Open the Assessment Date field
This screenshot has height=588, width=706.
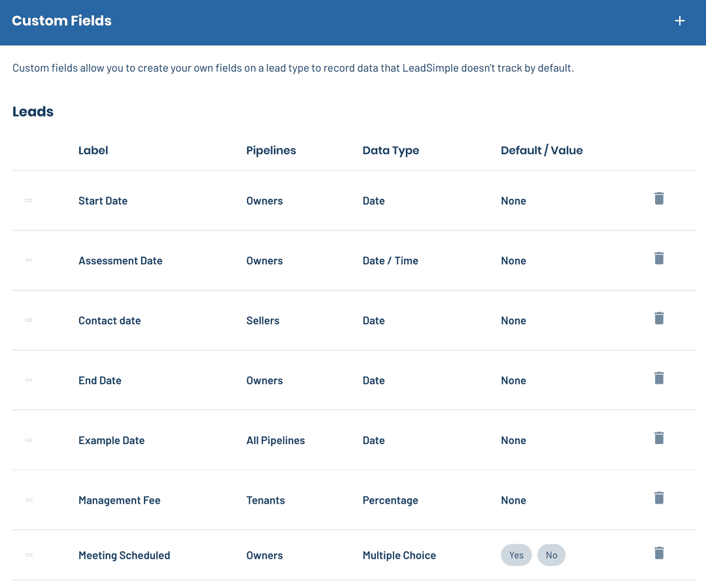point(120,261)
